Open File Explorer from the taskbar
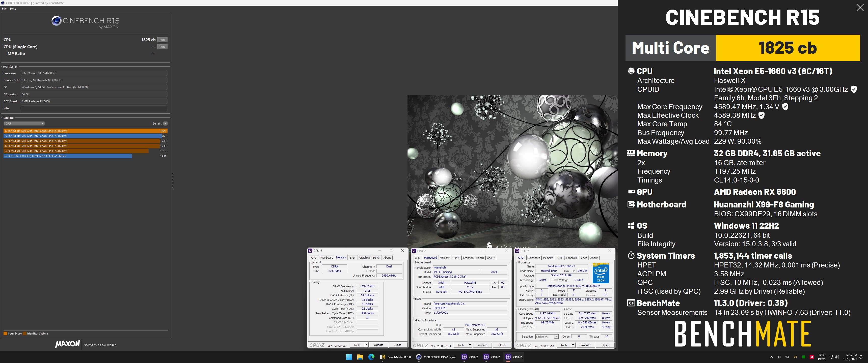This screenshot has width=868, height=363. 360,357
